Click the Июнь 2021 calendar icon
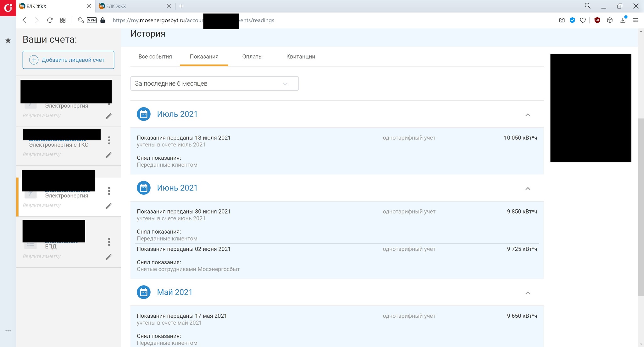The image size is (644, 347). pos(144,188)
